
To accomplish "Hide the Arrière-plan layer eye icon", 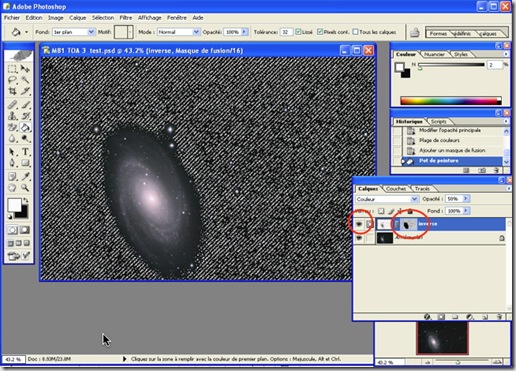I will click(x=359, y=238).
